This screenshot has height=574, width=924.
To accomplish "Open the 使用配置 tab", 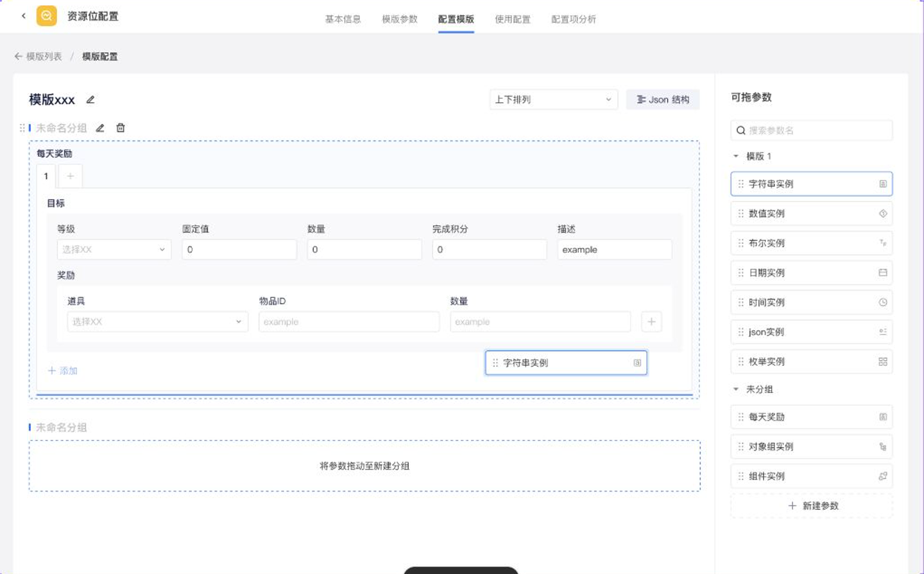I will coord(513,19).
